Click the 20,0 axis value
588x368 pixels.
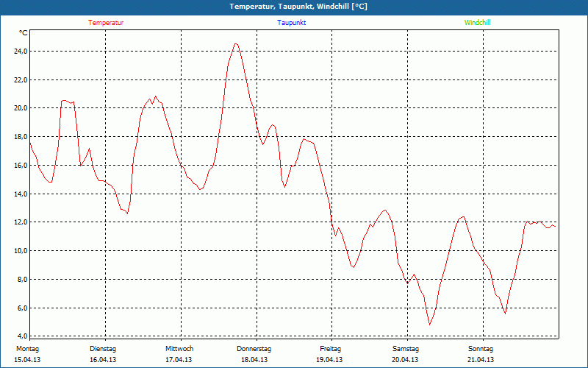[21, 107]
